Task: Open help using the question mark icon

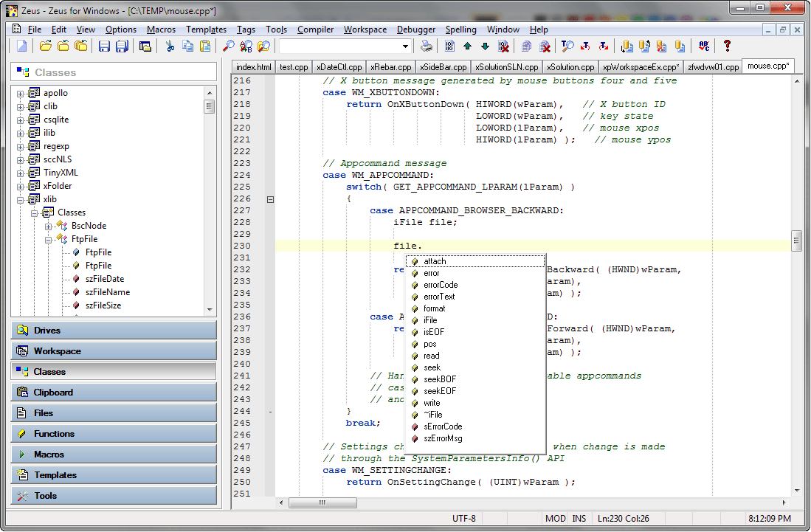Action: coord(728,46)
